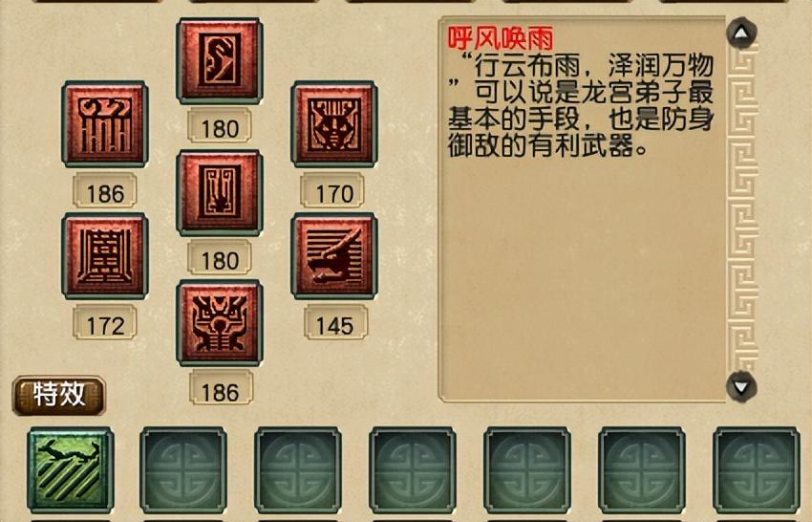Select the dragon head skill icon labeled 145
The width and height of the screenshot is (812, 522).
point(334,255)
